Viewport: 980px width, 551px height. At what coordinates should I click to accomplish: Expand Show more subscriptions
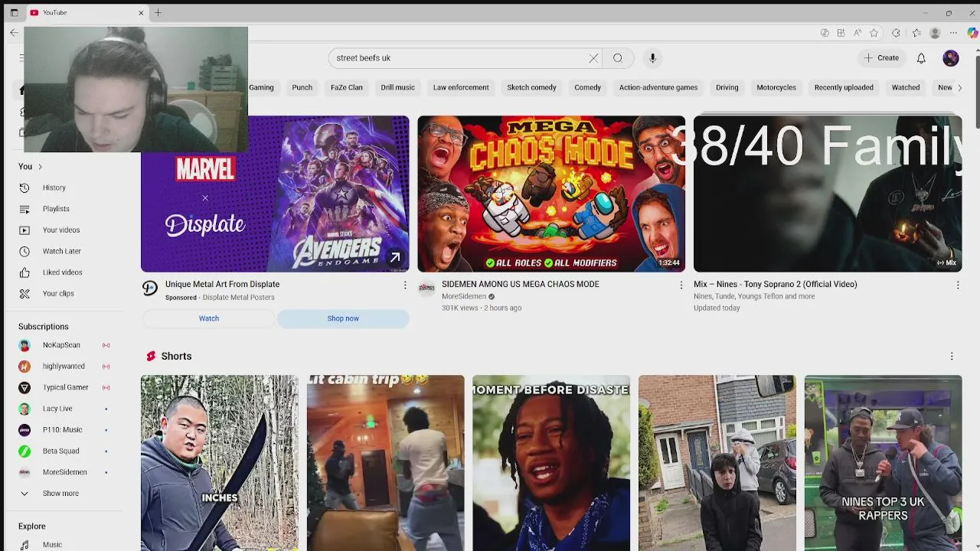[x=61, y=494]
